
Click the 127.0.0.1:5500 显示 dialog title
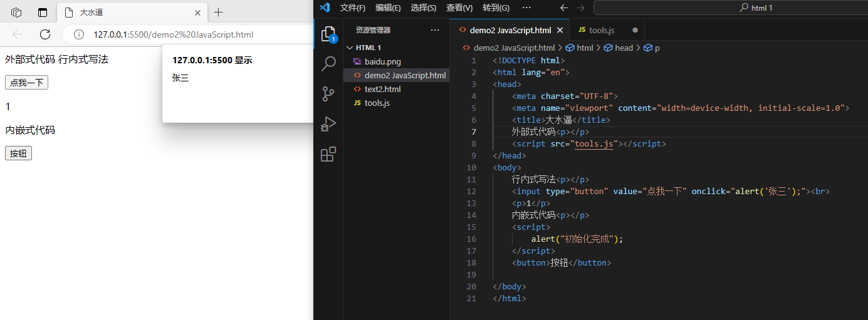tap(212, 60)
